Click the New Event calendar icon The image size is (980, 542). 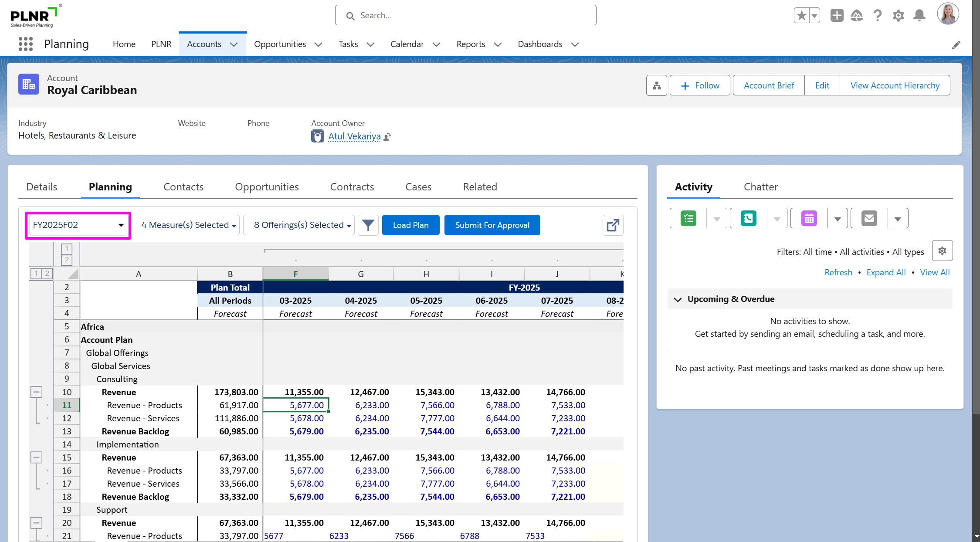click(x=809, y=218)
